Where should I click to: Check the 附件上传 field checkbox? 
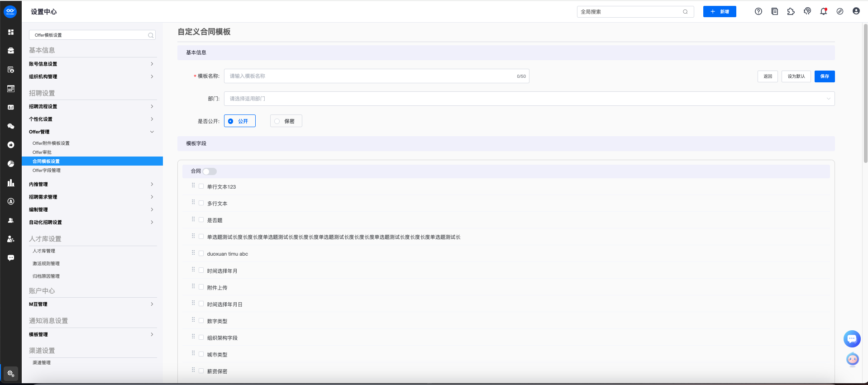[201, 287]
